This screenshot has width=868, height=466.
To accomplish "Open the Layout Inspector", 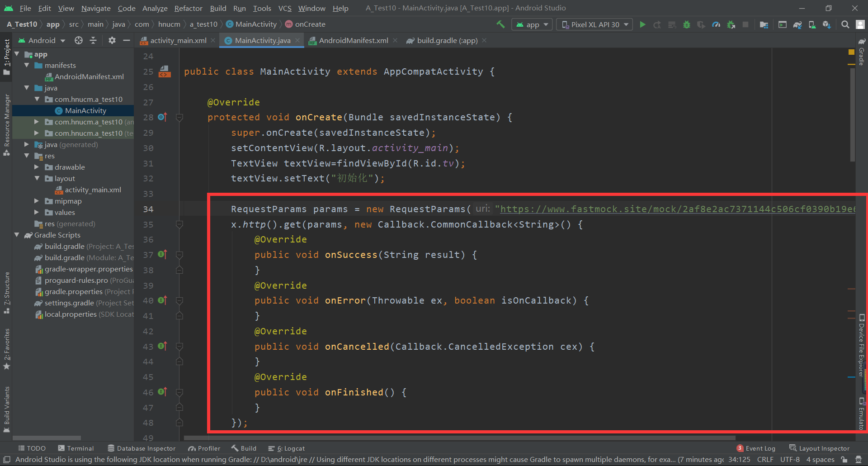I will tap(819, 448).
